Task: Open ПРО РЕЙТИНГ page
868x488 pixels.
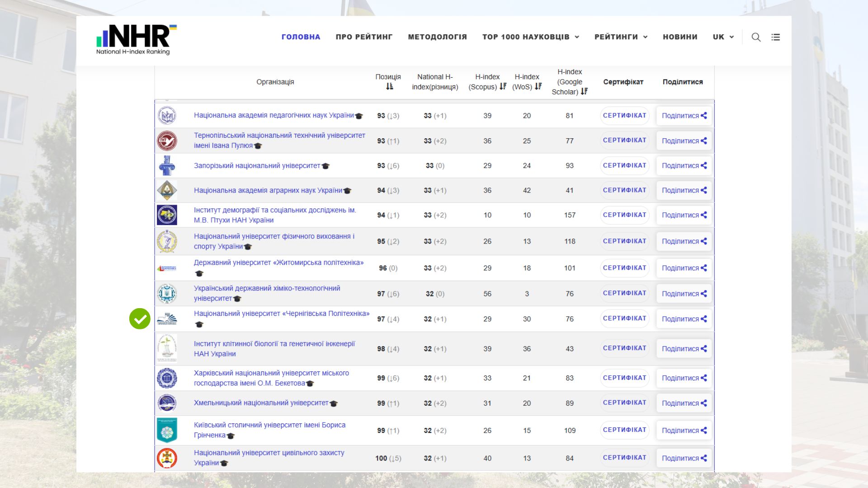Action: coord(364,37)
